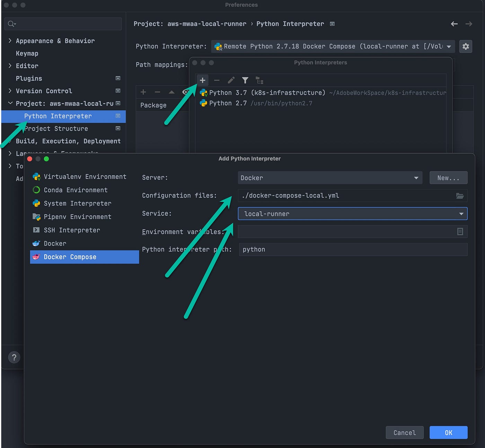This screenshot has width=485, height=448.
Task: Click the install package plus icon
Action: pos(143,92)
